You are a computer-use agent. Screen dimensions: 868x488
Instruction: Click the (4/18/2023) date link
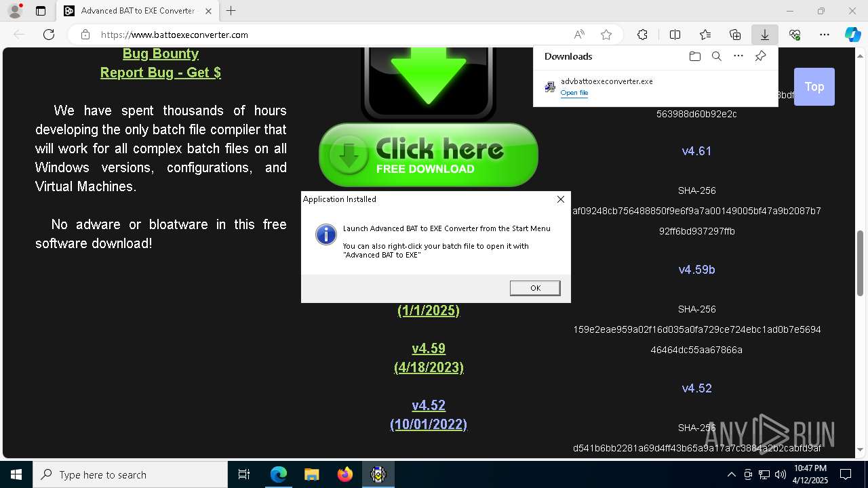coord(429,367)
